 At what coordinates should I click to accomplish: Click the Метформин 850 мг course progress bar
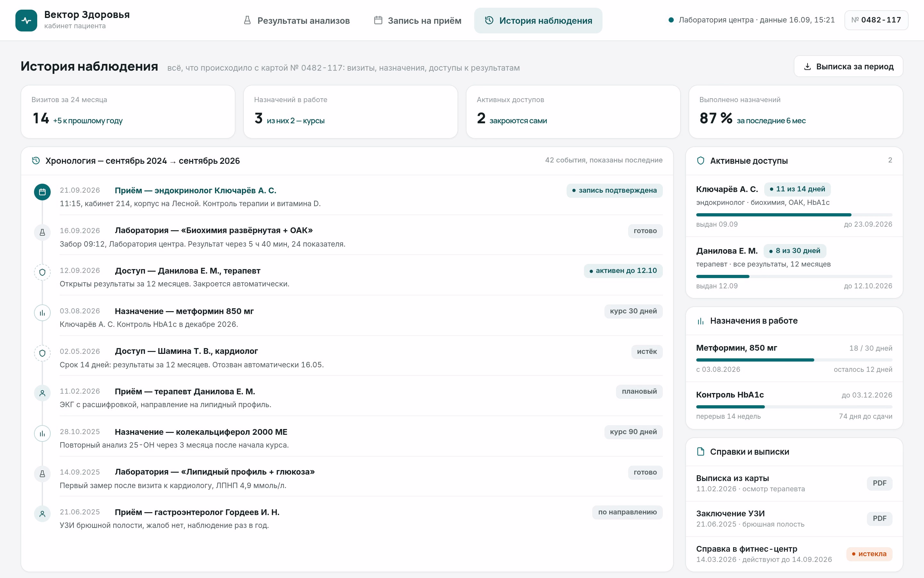pos(794,360)
